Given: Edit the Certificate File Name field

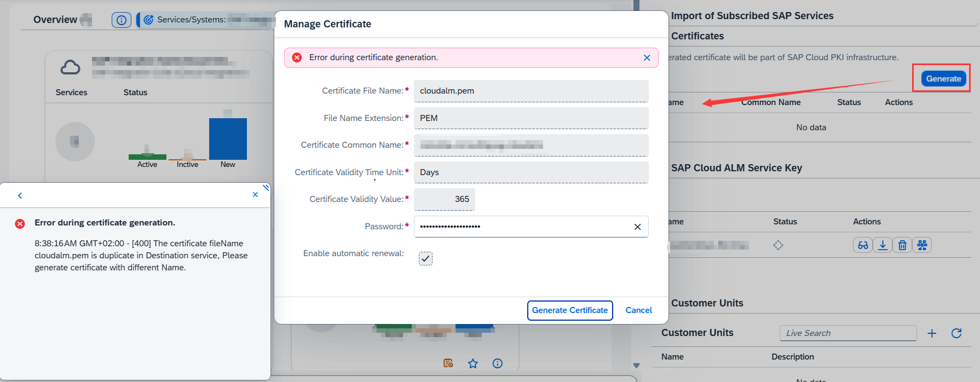Looking at the screenshot, I should 531,91.
